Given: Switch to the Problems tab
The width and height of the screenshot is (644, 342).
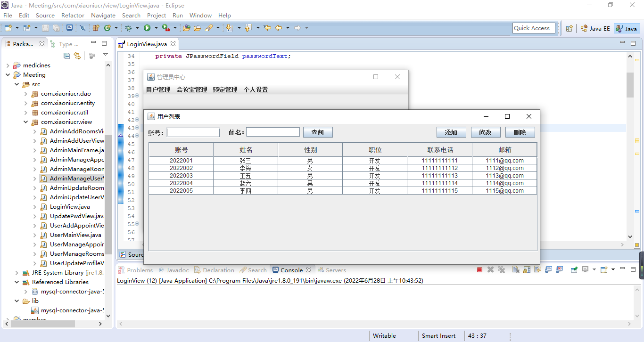Looking at the screenshot, I should click(136, 270).
